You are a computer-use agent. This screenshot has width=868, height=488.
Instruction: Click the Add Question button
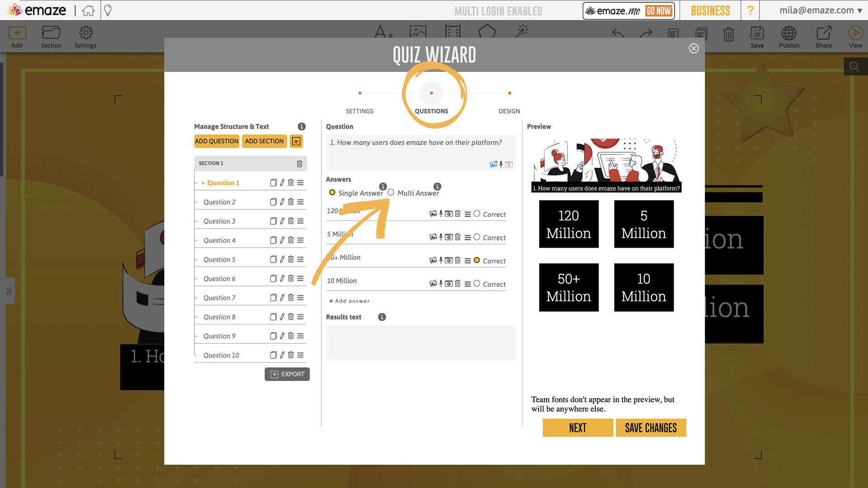pos(217,141)
